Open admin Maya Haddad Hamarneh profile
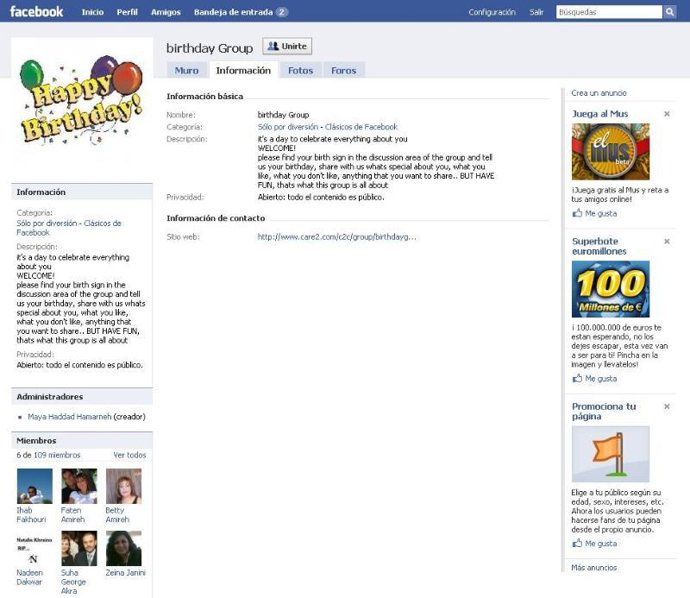The width and height of the screenshot is (690, 598). coord(70,416)
